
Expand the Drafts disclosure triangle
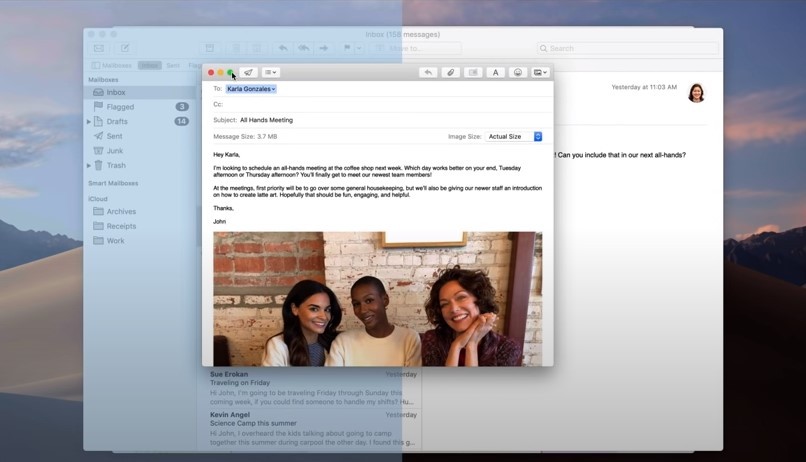[x=88, y=122]
